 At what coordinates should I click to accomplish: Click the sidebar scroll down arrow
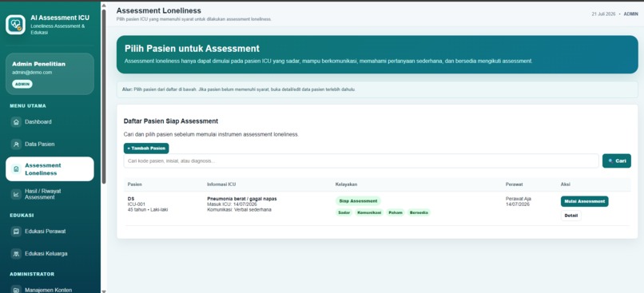[104, 291]
